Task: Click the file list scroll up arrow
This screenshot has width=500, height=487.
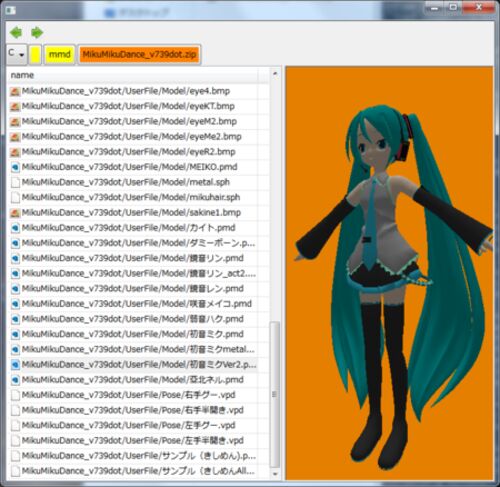Action: (275, 73)
